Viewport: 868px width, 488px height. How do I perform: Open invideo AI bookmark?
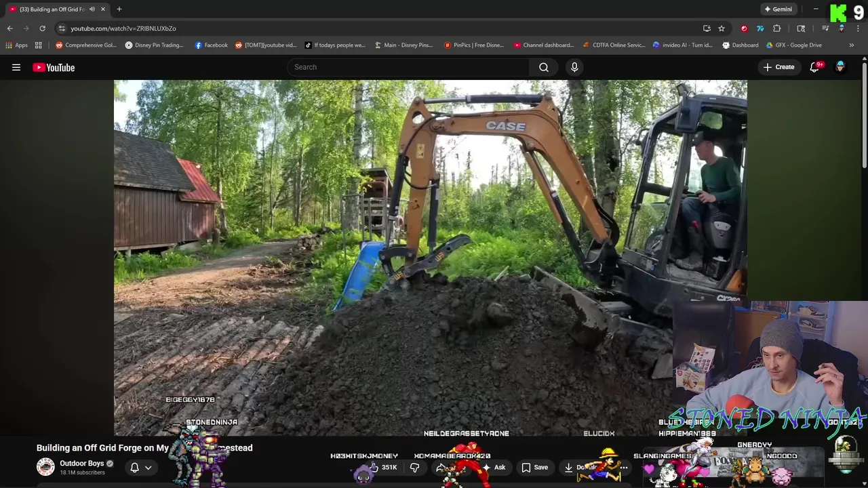click(683, 45)
